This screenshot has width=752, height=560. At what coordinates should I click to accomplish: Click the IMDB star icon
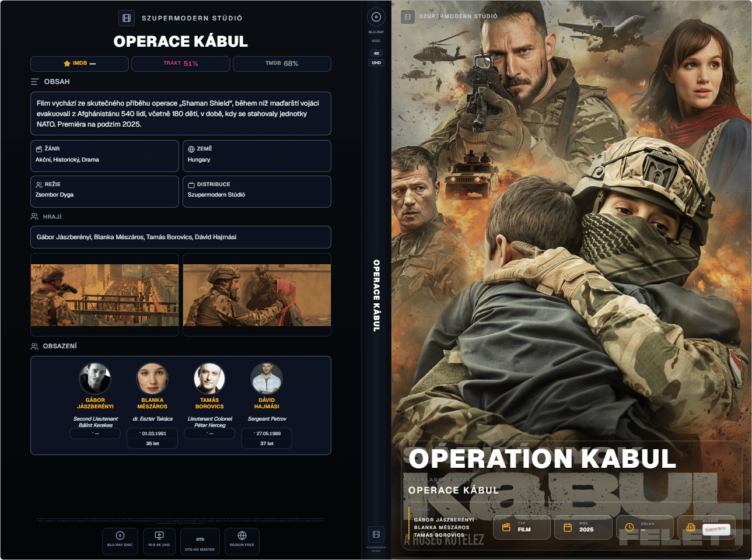pyautogui.click(x=67, y=64)
